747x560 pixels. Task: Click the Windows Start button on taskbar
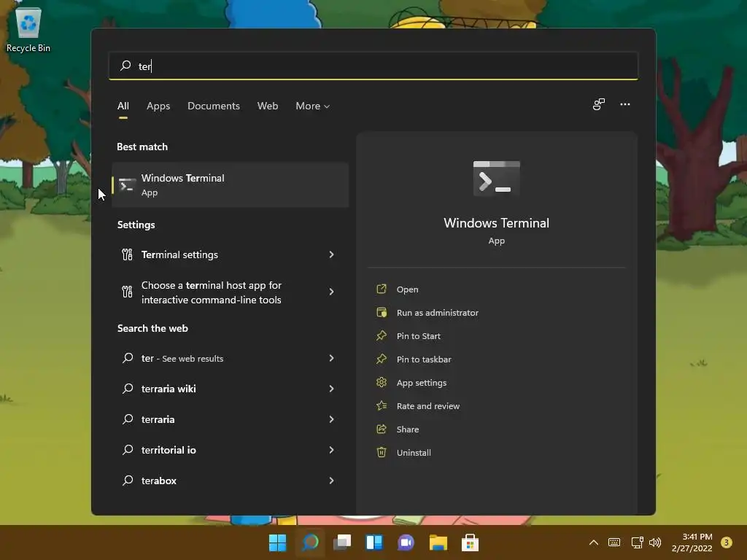277,542
